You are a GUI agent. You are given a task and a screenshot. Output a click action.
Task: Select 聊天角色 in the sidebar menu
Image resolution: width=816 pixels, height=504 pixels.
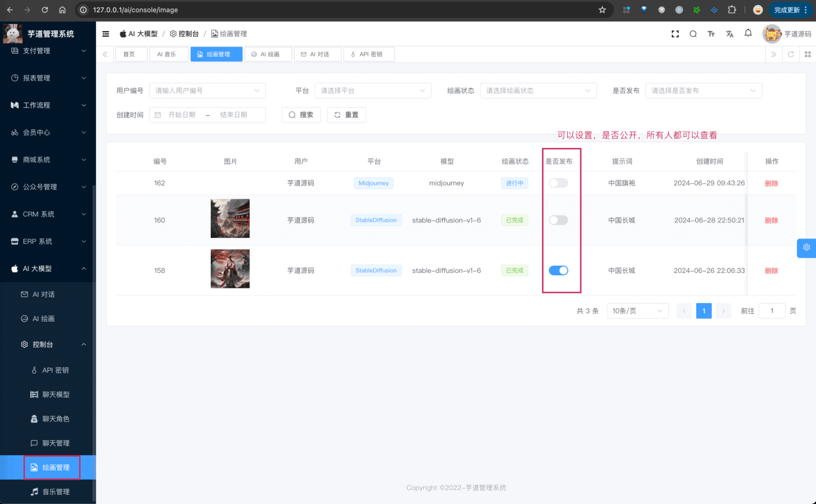click(x=55, y=419)
